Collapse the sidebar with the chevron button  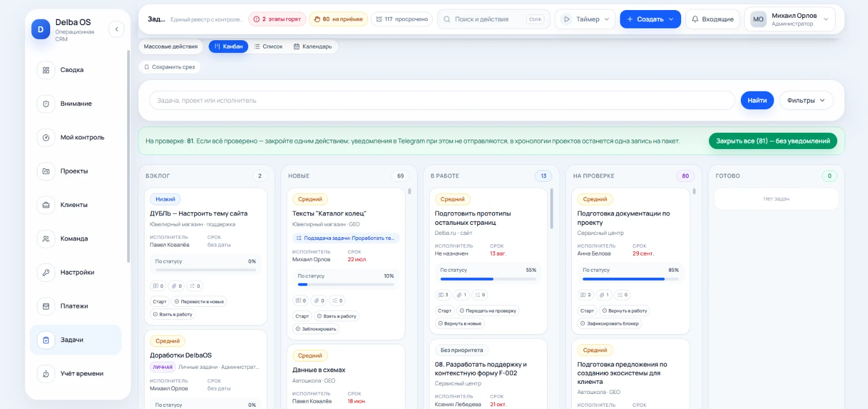pos(117,29)
